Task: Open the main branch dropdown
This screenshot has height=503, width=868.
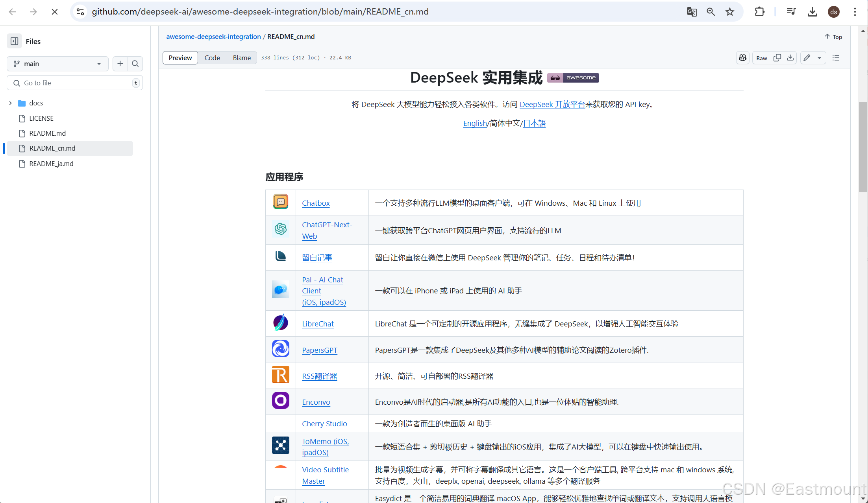Action: [57, 64]
